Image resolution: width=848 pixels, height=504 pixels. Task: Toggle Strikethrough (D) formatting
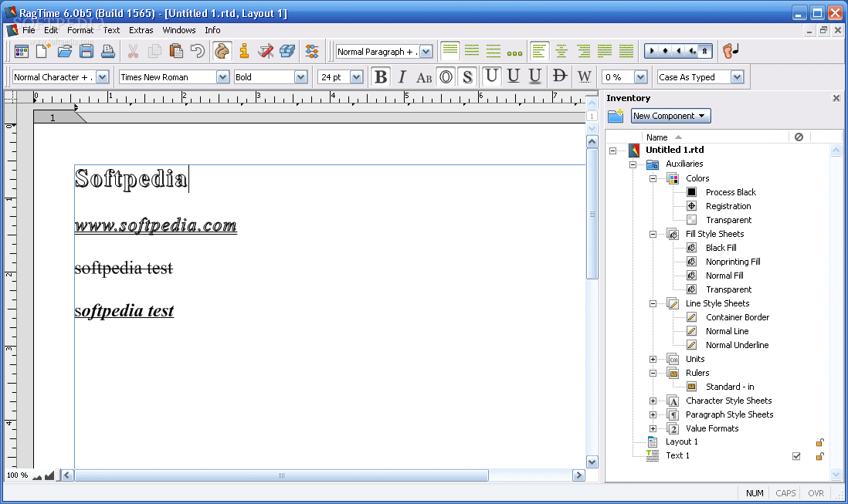560,76
